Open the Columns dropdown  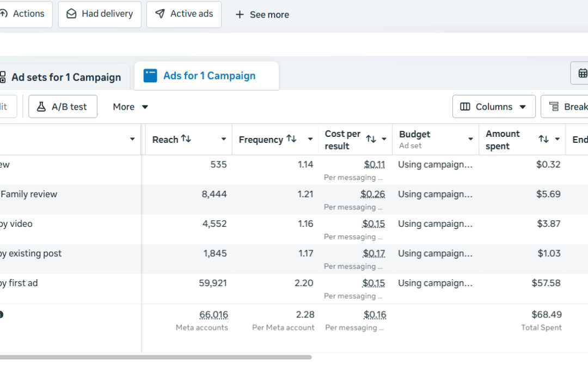click(x=494, y=107)
